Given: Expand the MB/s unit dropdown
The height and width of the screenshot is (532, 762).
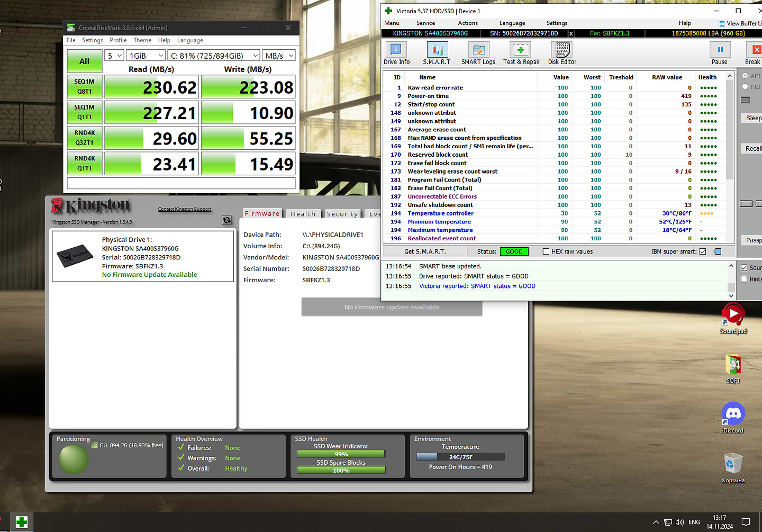Looking at the screenshot, I should tap(279, 56).
